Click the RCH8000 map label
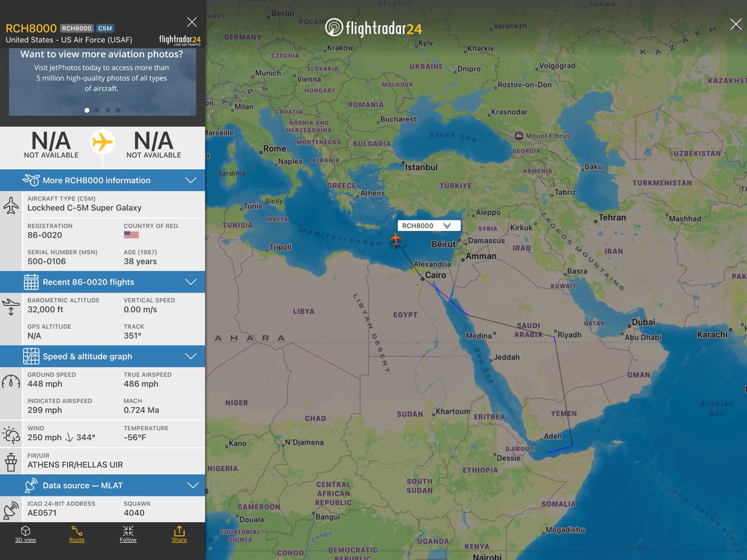This screenshot has width=747, height=560. coord(429,226)
